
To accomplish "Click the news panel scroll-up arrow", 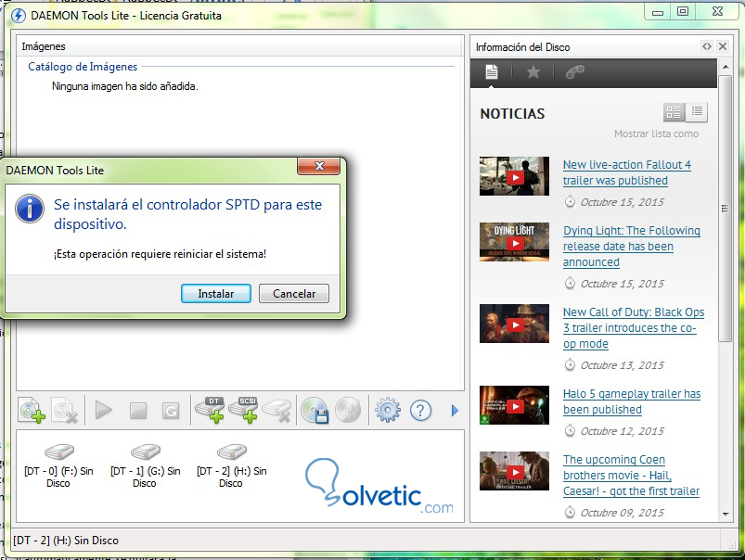I will [725, 67].
